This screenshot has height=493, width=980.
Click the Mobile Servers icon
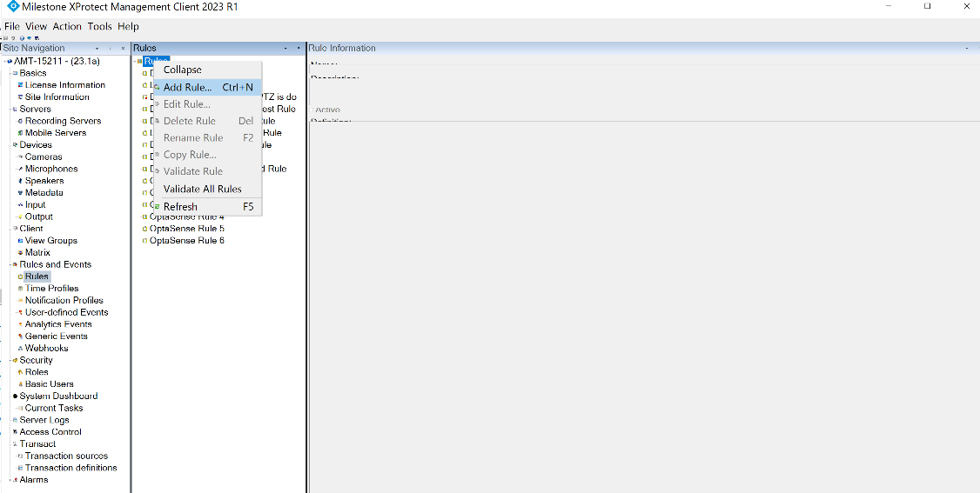click(20, 133)
